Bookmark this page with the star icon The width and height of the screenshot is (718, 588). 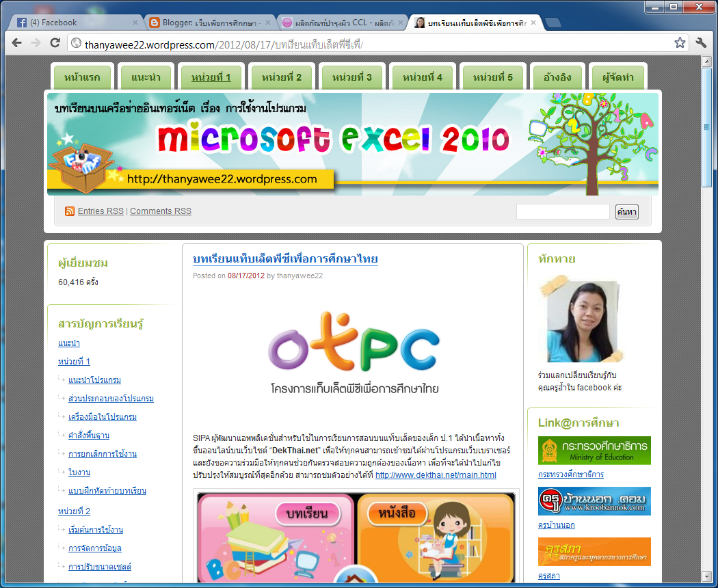pyautogui.click(x=680, y=43)
